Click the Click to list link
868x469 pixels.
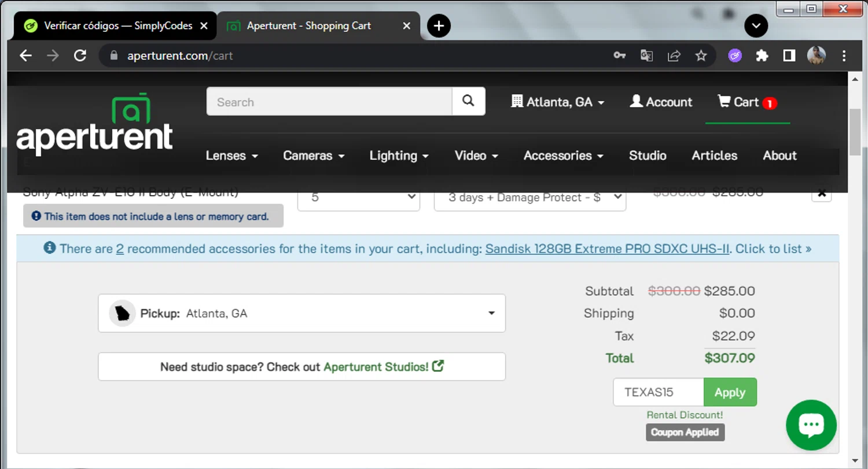pos(773,249)
